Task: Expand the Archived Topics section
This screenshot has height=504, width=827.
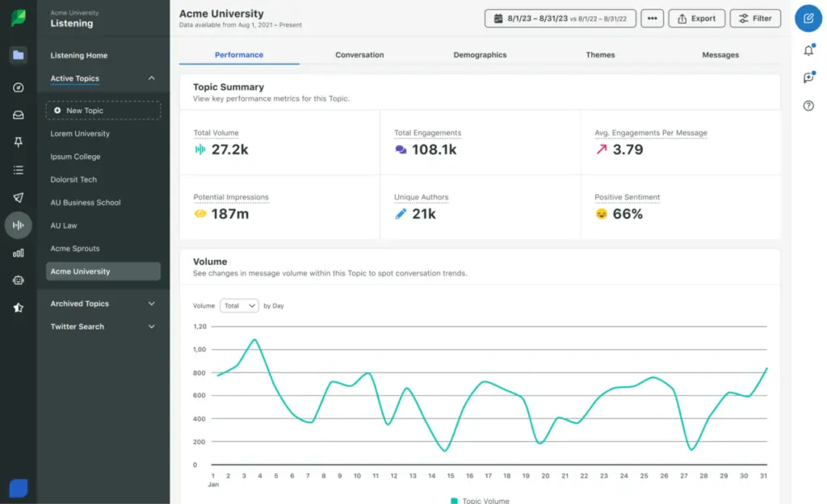Action: pos(150,304)
